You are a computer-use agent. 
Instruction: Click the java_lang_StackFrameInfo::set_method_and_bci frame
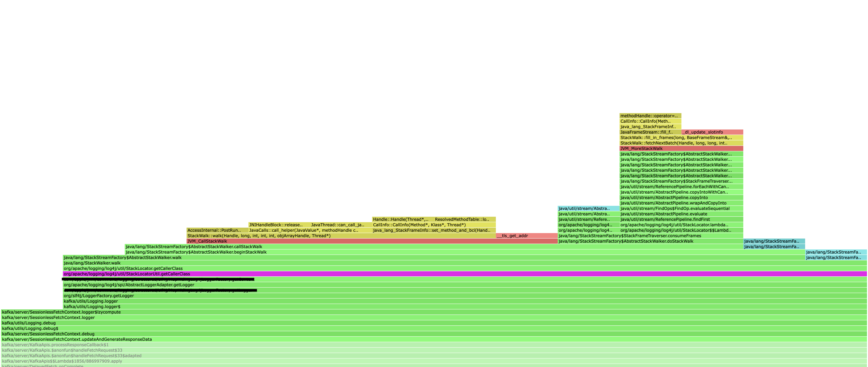click(x=434, y=230)
